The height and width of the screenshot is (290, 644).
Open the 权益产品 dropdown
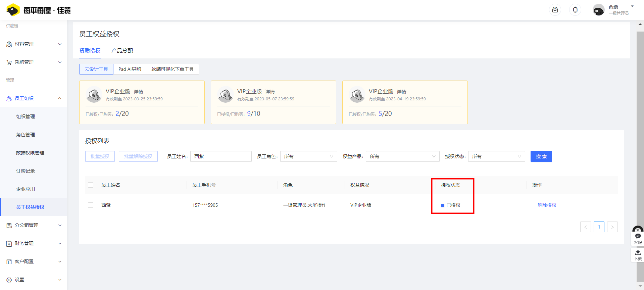click(402, 156)
